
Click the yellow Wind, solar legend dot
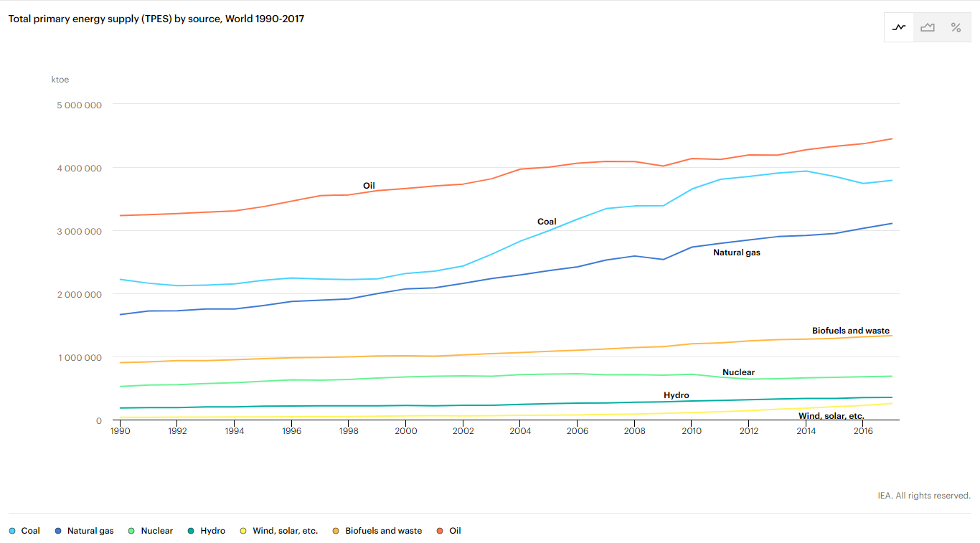[244, 531]
